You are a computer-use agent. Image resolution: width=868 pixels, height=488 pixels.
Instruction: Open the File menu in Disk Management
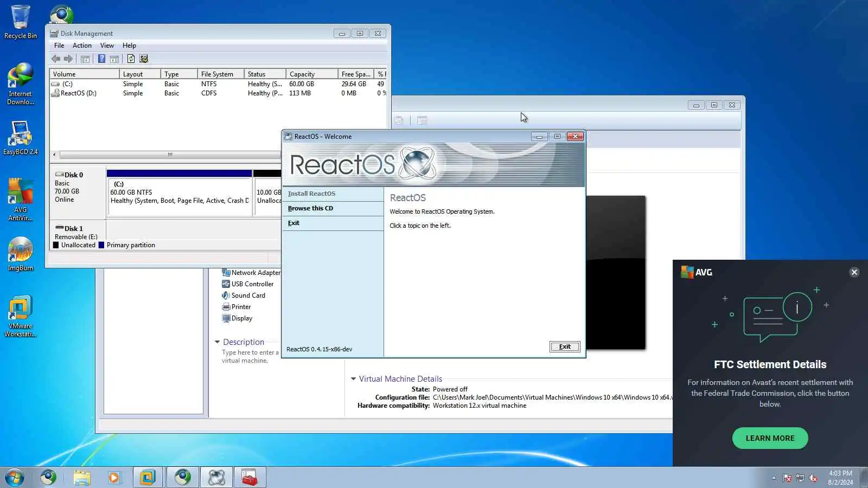(x=59, y=46)
